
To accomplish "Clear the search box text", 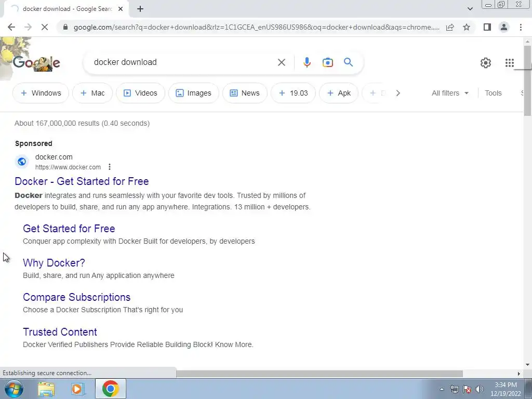I will (281, 62).
